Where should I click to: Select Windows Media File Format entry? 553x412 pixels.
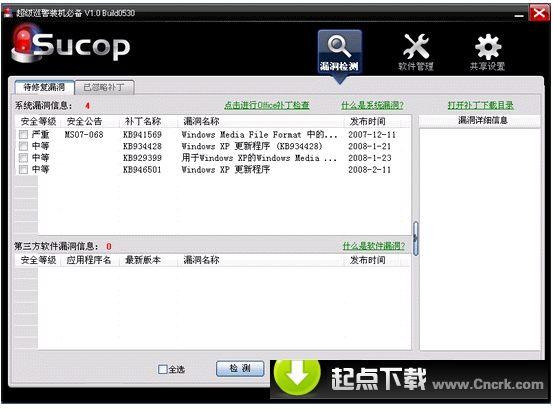(259, 134)
